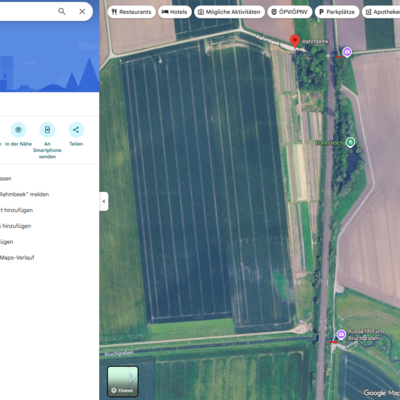This screenshot has height=400, width=400.
Task: Click the red Rahmbeek location pin
Action: [295, 42]
